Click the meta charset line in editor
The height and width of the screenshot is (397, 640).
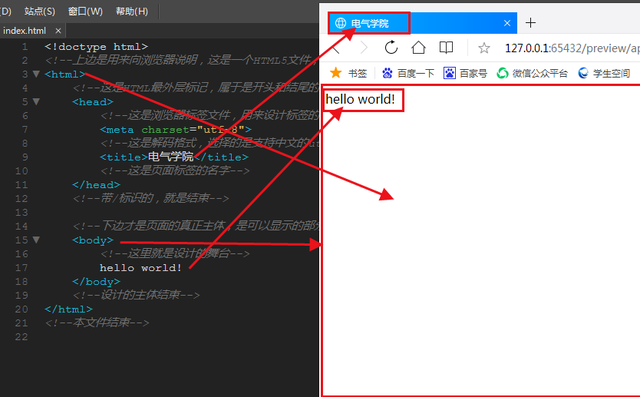tap(176, 130)
